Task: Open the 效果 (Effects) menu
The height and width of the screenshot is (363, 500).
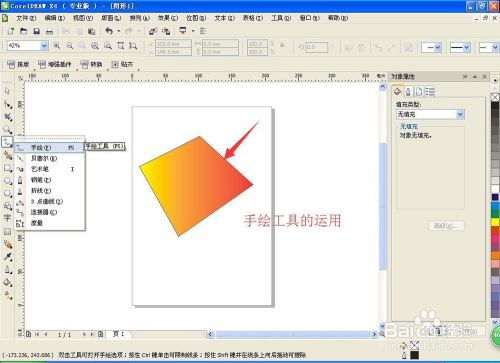Action: click(168, 18)
